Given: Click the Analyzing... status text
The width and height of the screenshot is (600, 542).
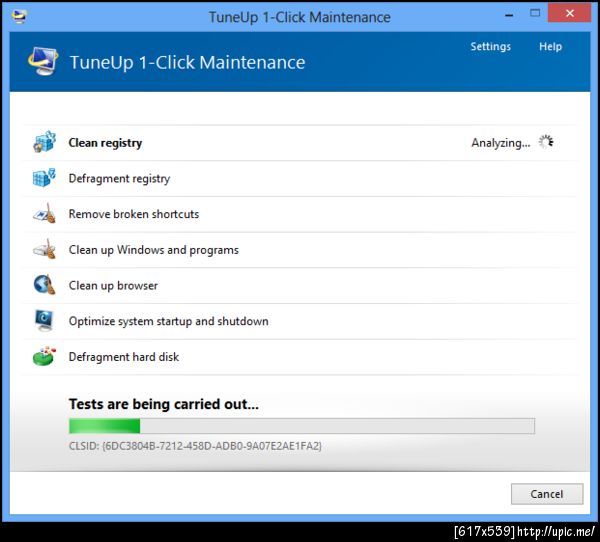Looking at the screenshot, I should pyautogui.click(x=501, y=143).
